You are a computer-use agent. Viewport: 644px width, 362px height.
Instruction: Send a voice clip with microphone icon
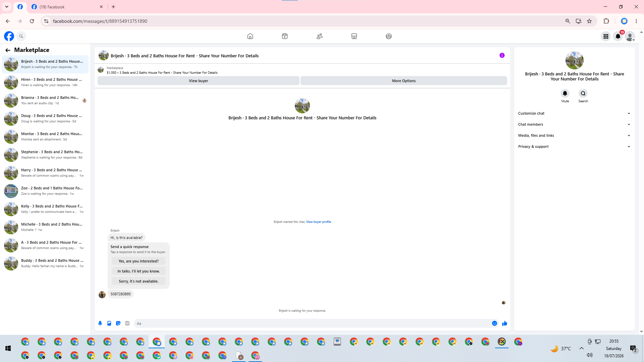click(100, 323)
